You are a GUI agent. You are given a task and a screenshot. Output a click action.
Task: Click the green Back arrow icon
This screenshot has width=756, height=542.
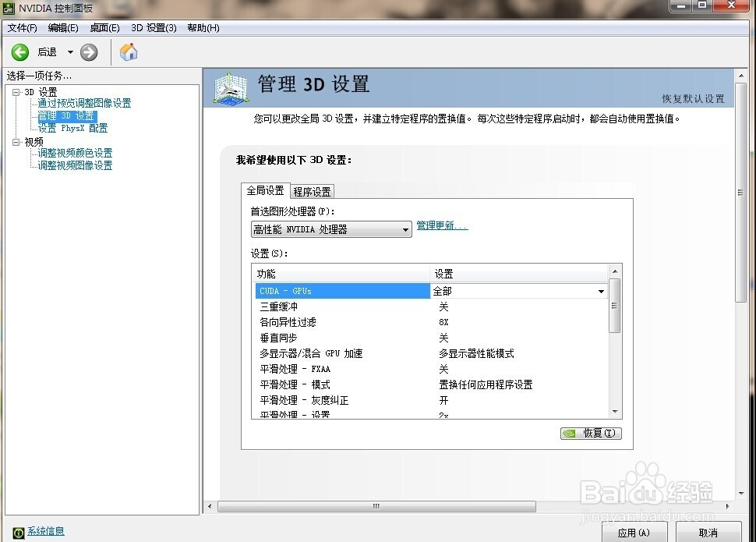[20, 52]
